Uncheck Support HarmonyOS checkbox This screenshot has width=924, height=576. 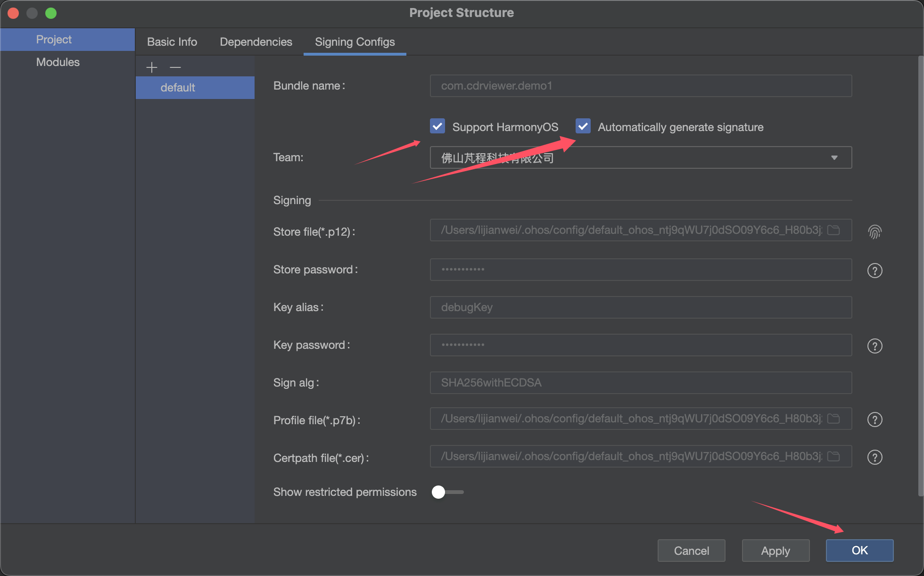click(x=437, y=126)
